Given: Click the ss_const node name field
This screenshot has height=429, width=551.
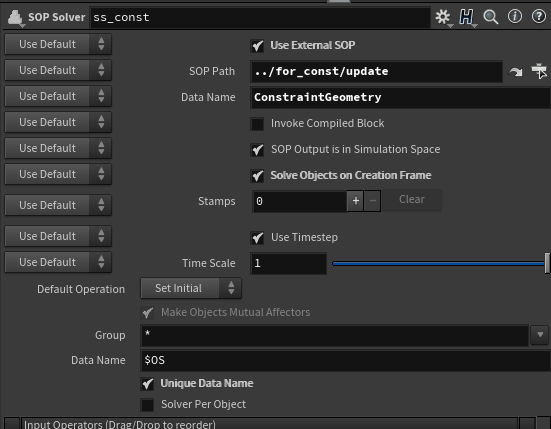Looking at the screenshot, I should [260, 18].
